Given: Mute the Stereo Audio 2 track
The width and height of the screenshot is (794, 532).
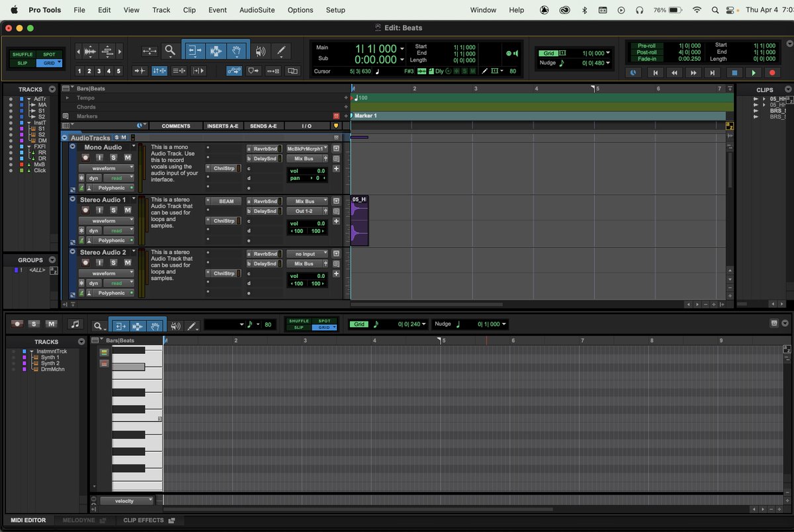Looking at the screenshot, I should (x=128, y=262).
